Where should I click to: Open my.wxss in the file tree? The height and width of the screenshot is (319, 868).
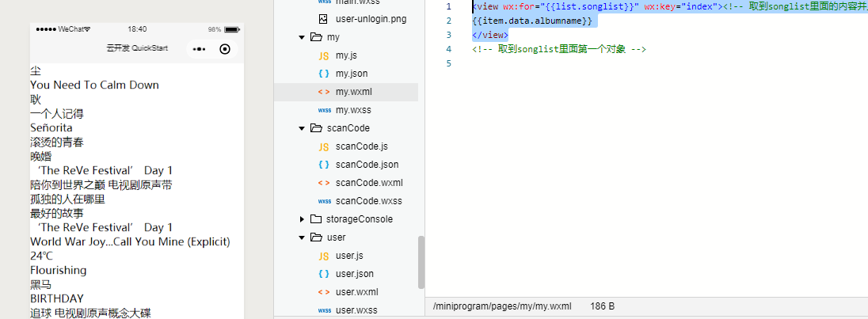[x=353, y=110]
